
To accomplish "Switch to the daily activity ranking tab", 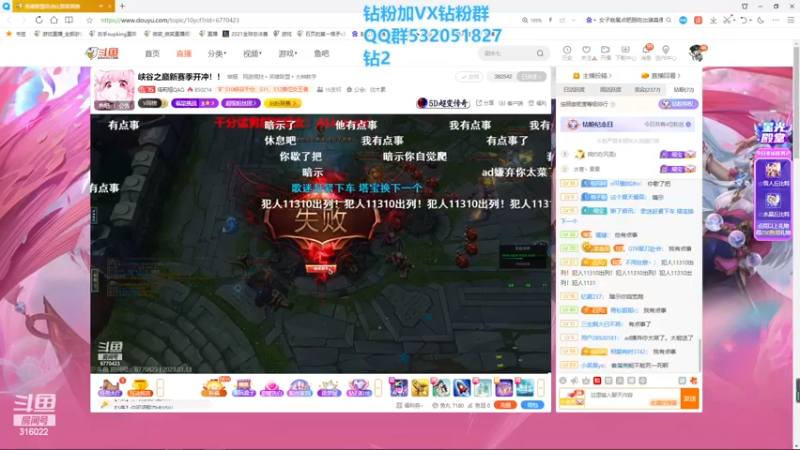I will [x=574, y=90].
